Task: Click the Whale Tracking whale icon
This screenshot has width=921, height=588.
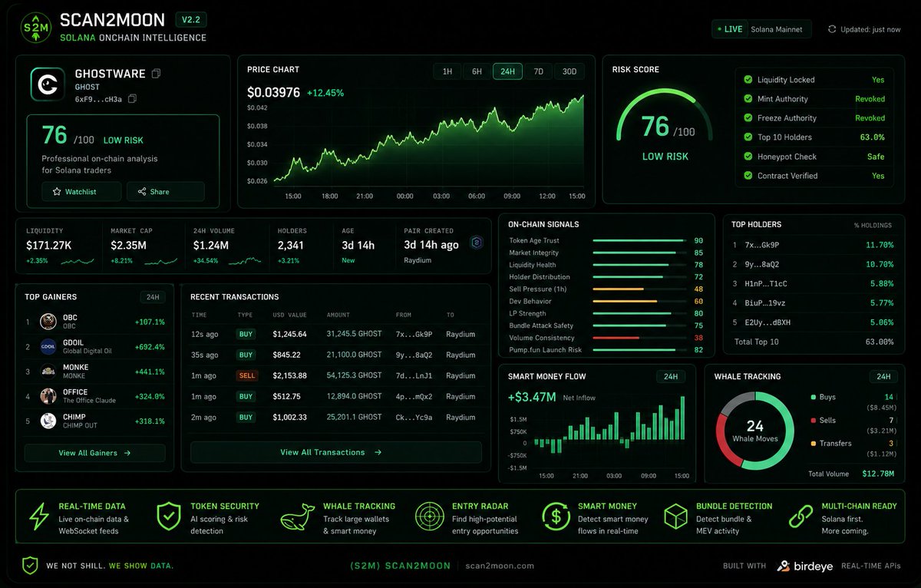Action: (x=297, y=518)
